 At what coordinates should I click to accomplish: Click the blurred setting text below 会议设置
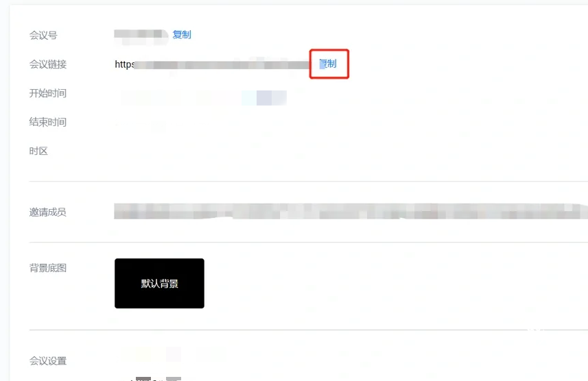pos(154,379)
